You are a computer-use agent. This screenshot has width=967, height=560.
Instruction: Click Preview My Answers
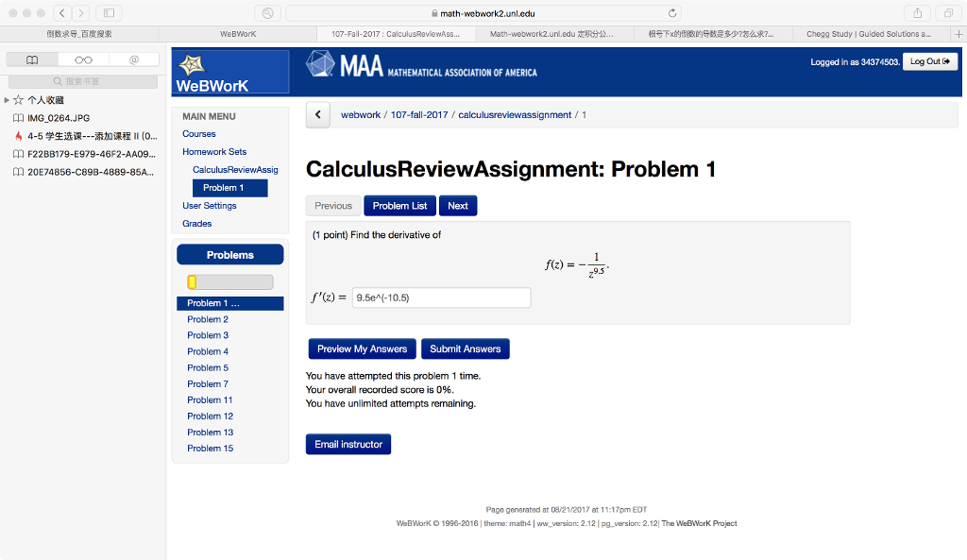362,348
